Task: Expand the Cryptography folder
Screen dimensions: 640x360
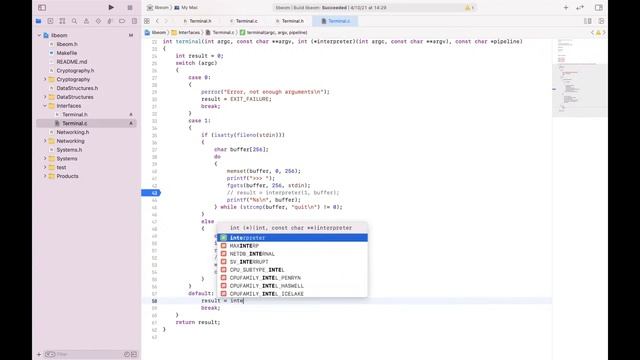Action: (45, 79)
